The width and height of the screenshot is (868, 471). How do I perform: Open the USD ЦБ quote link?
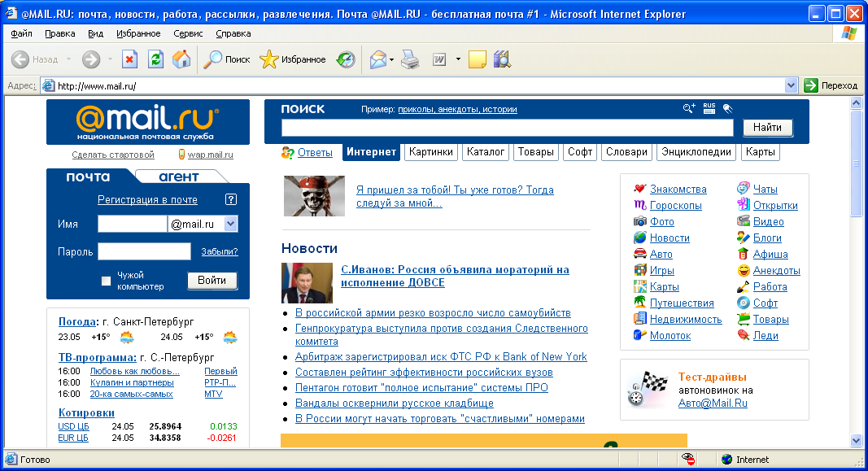click(x=73, y=426)
